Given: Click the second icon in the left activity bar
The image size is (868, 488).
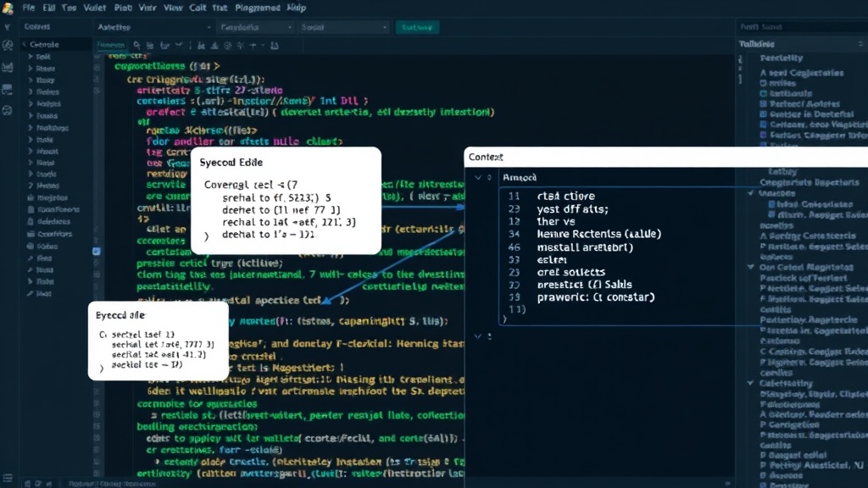Looking at the screenshot, I should pos(7,46).
